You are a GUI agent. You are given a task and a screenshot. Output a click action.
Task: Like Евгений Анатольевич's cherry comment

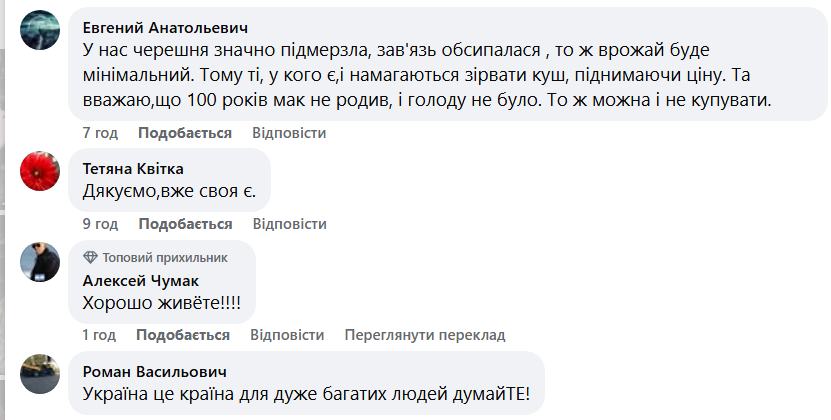click(185, 133)
